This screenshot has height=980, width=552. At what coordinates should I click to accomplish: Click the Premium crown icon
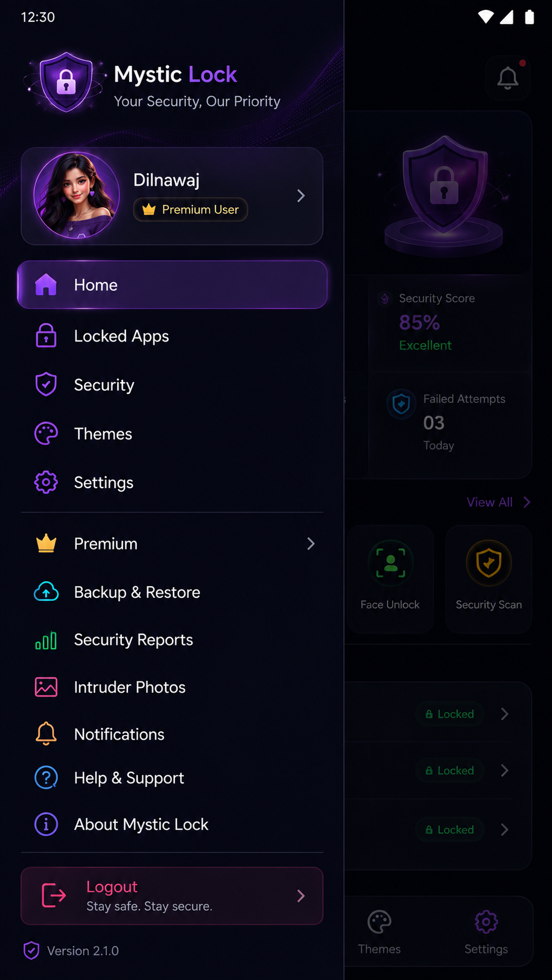(x=46, y=543)
